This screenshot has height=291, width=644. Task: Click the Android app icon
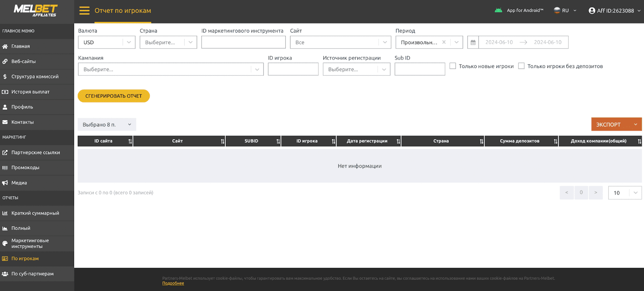498,10
